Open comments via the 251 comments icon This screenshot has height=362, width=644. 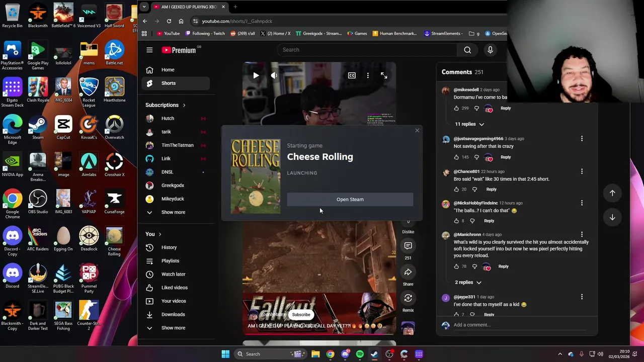tap(408, 246)
